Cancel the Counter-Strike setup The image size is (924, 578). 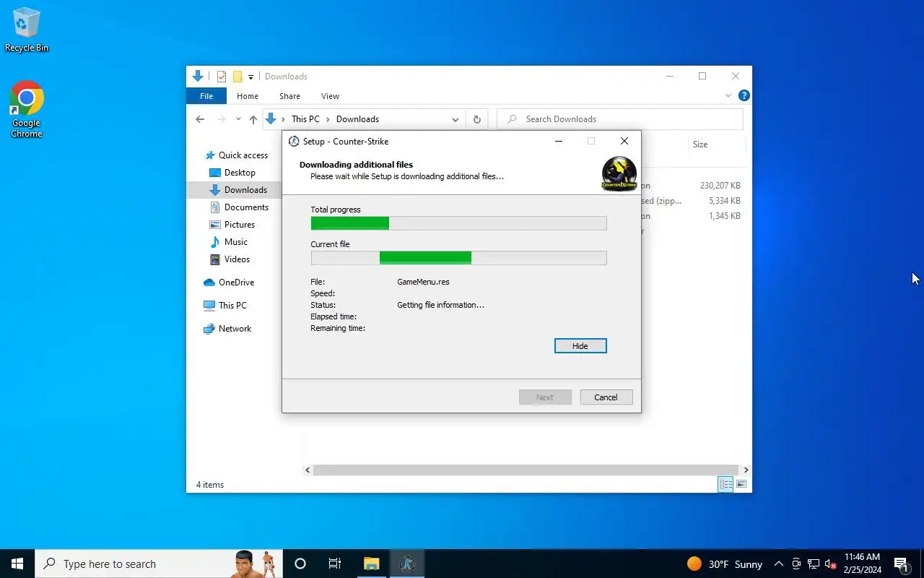(606, 397)
